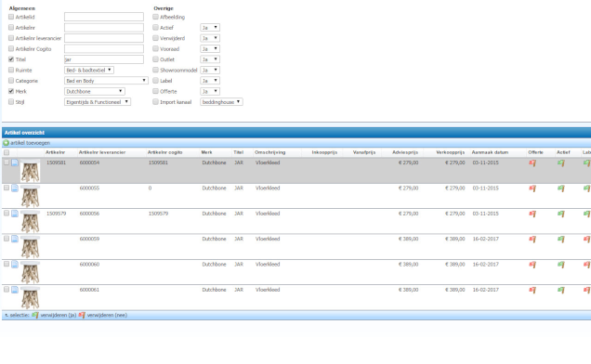Screen dimensions: 591x364
Task: Toggle green Actief flag in row 6000061
Action: coord(561,290)
